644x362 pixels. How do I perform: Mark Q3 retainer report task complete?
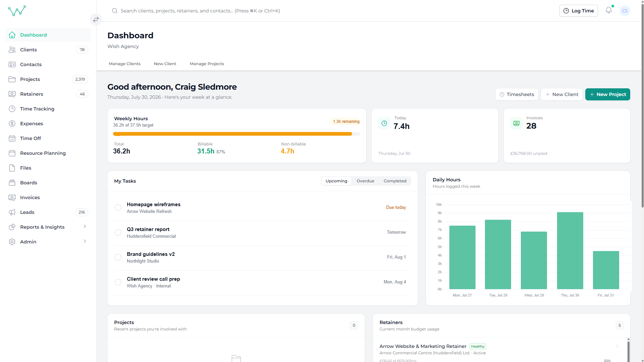118,232
